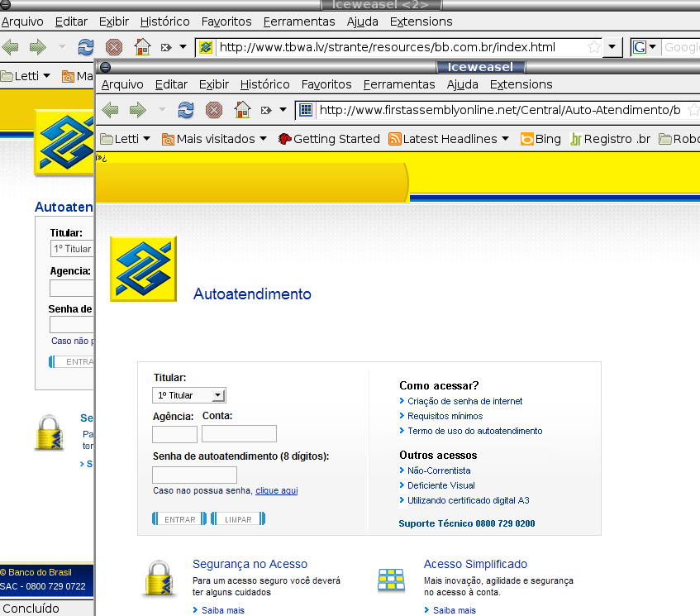
Task: Expand Latest Headlines feed bookmark
Action: click(449, 139)
